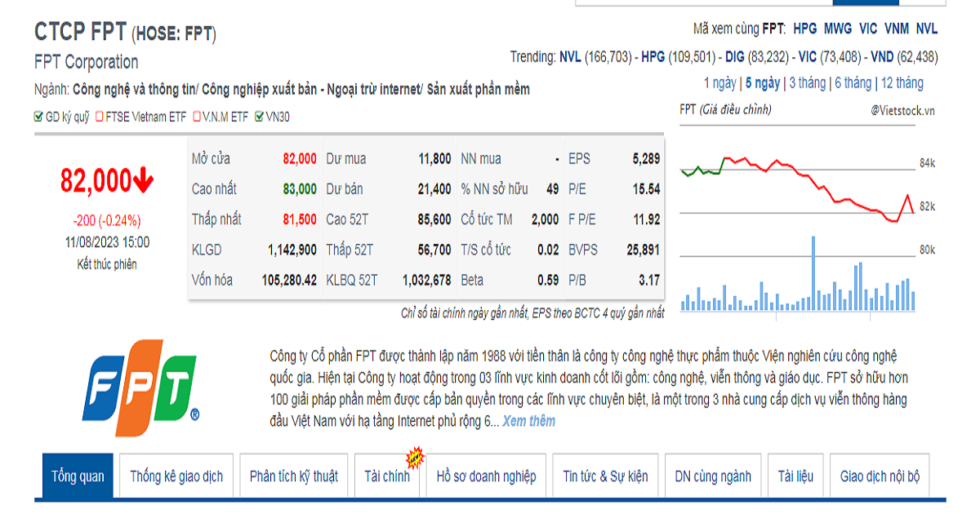This screenshot has width=980, height=514.
Task: Click trending ticker DIG
Action: coord(737,57)
